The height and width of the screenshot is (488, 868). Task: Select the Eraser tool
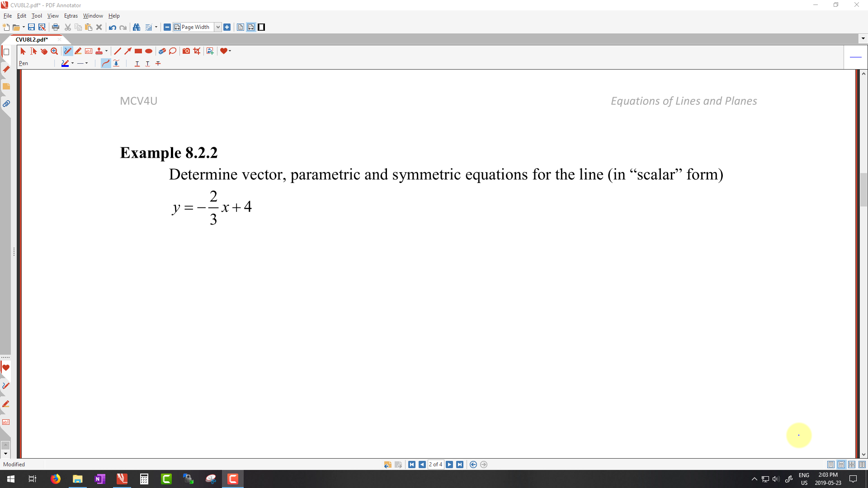tap(162, 51)
